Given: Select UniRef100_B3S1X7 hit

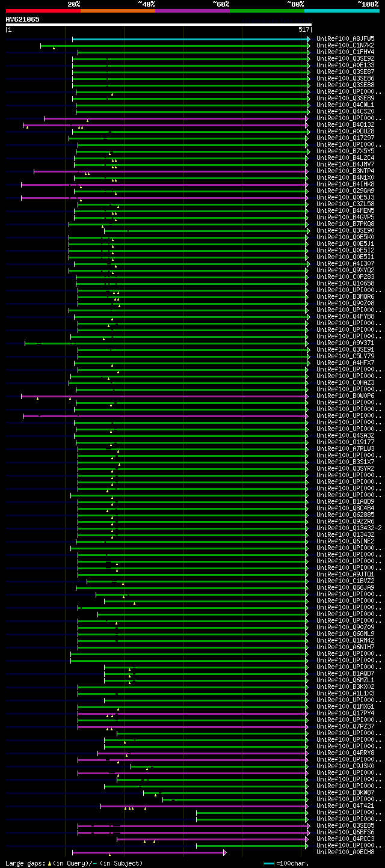Looking at the screenshot, I should pyautogui.click(x=345, y=462).
